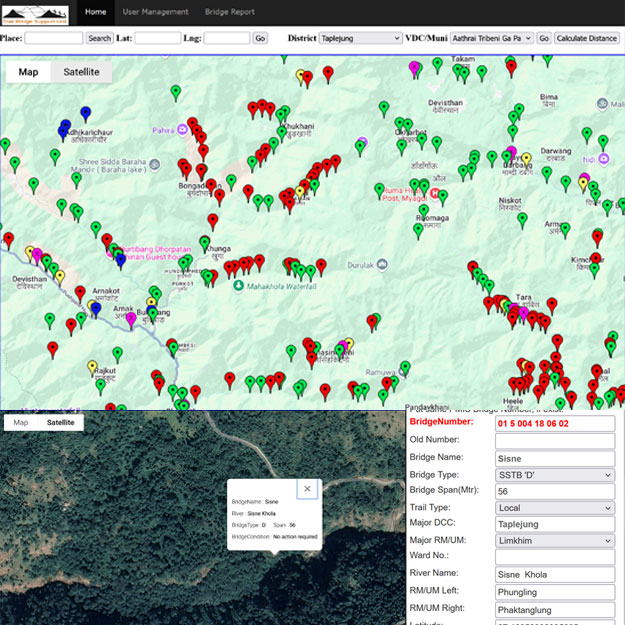Click RM/UM Left field Phungling
625x625 pixels.
click(x=555, y=592)
